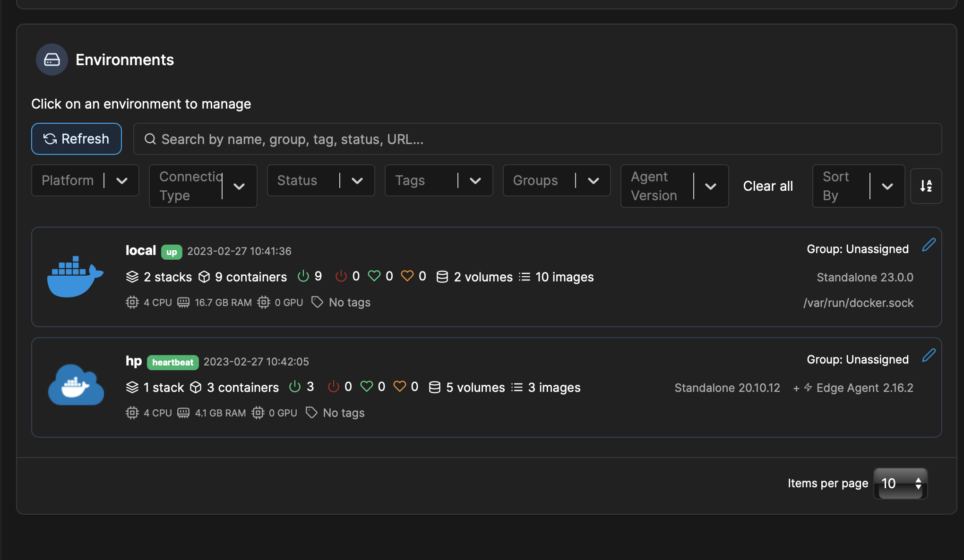Image resolution: width=964 pixels, height=560 pixels.
Task: Click the orange unhealthy heart icon for local
Action: [x=407, y=276]
